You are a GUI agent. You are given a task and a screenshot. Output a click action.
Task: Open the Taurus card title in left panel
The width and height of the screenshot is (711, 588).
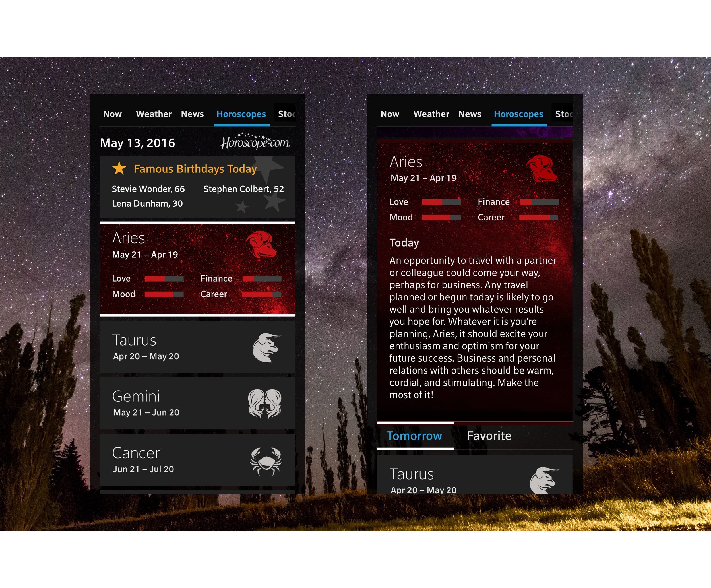tap(134, 340)
